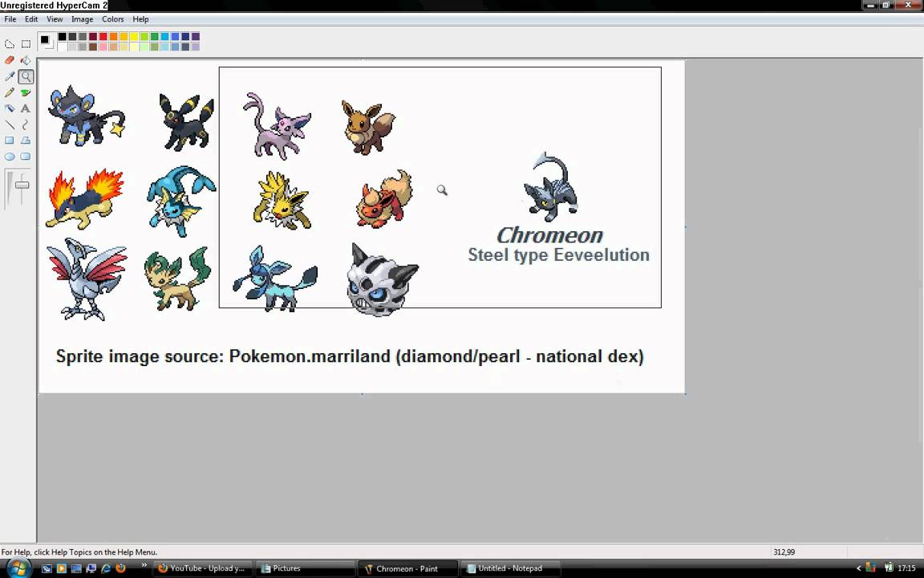Choose the white palette swatch
924x578 pixels.
(x=62, y=47)
